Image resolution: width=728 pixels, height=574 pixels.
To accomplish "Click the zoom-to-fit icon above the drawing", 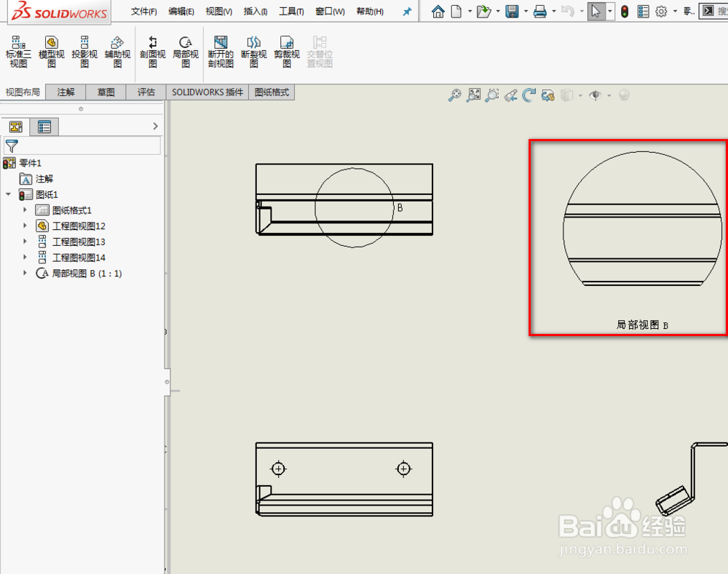I will point(474,95).
